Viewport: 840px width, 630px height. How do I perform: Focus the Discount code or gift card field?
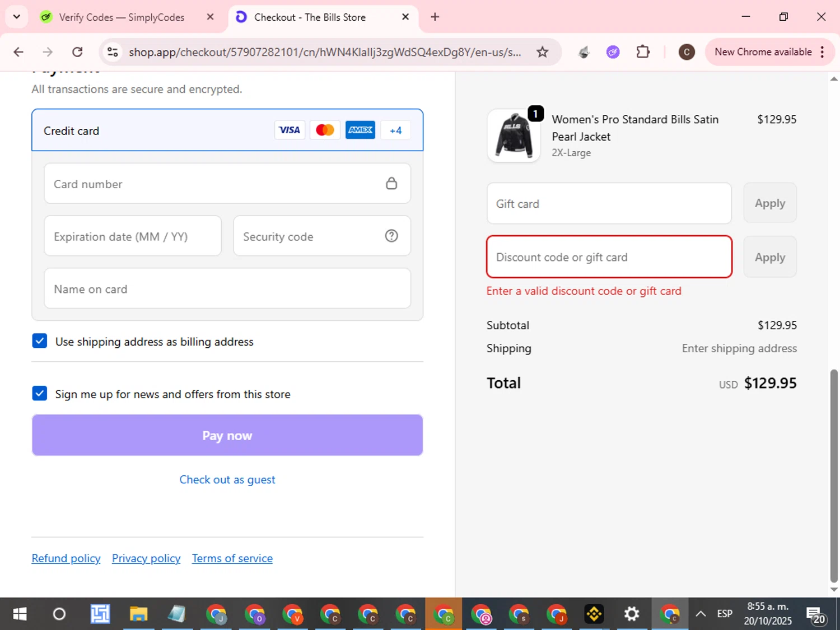[609, 257]
